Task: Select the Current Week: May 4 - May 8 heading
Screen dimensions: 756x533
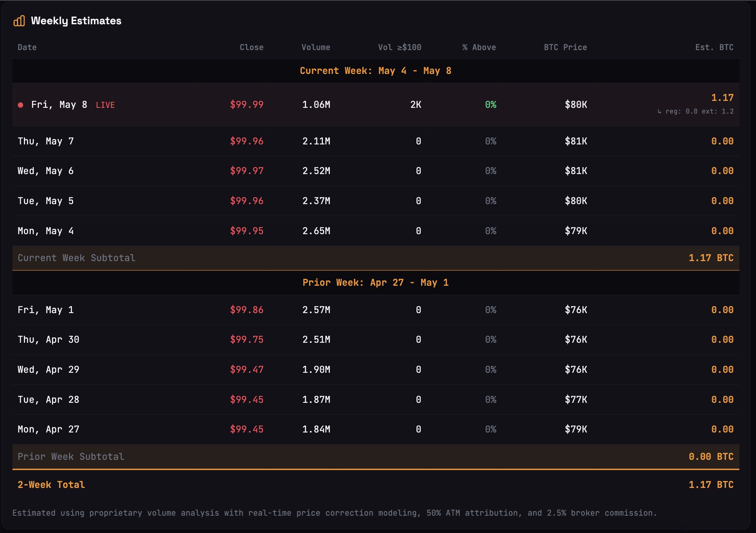Action: tap(376, 71)
